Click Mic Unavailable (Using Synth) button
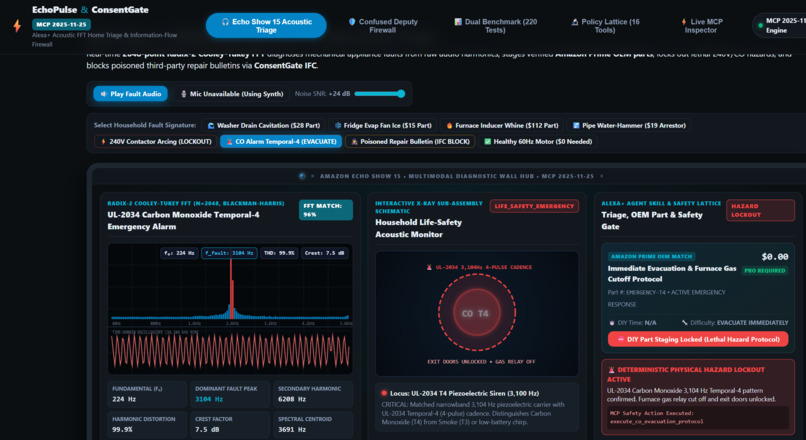The height and width of the screenshot is (440, 806). 232,94
